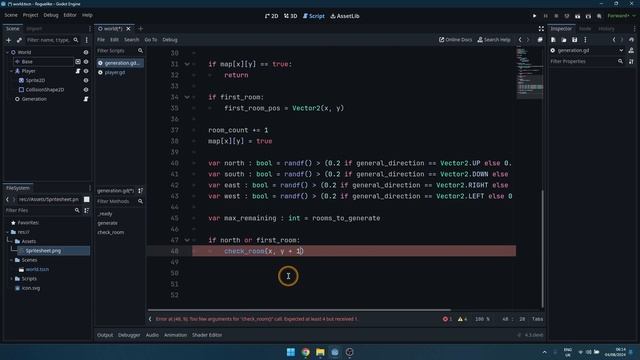This screenshot has height=360, width=640.
Task: Open Inspector property display options
Action: pyautogui.click(x=631, y=61)
